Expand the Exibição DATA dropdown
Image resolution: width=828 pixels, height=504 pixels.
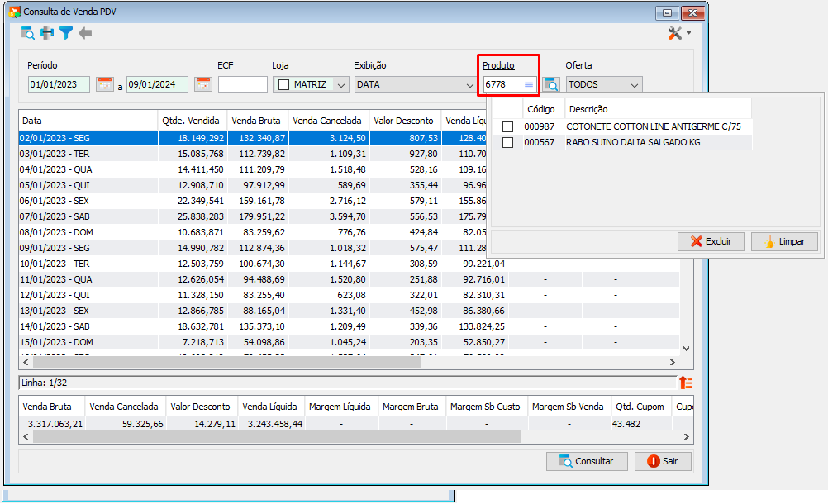tap(469, 84)
